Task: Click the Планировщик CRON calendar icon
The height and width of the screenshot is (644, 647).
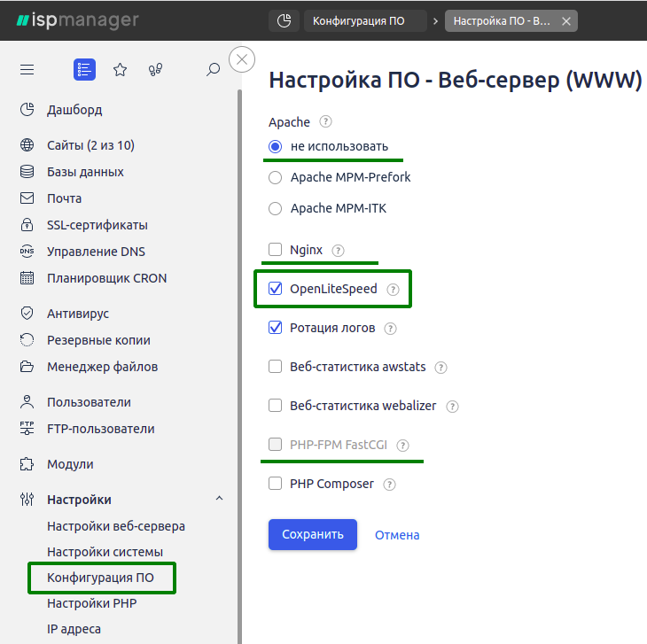Action: pos(27,278)
